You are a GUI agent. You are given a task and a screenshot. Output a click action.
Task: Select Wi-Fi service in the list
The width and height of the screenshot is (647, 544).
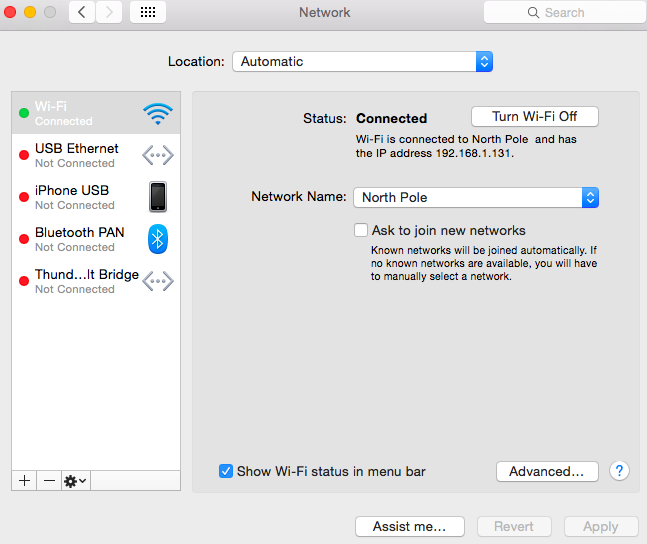(x=80, y=113)
